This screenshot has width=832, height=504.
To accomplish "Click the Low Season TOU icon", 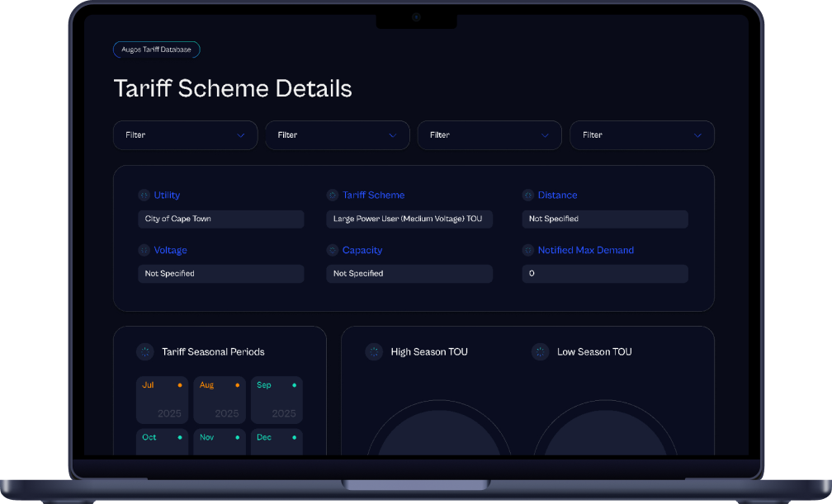I will (540, 351).
